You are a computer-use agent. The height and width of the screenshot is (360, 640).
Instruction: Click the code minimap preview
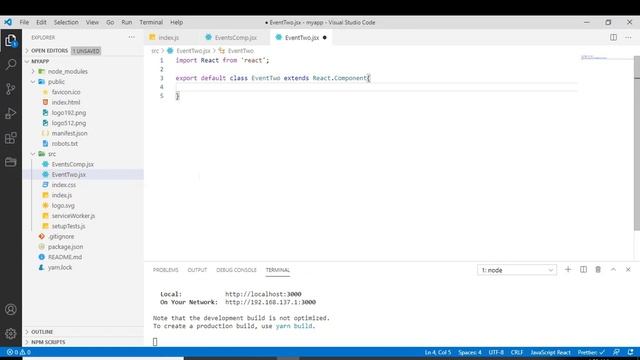[594, 58]
